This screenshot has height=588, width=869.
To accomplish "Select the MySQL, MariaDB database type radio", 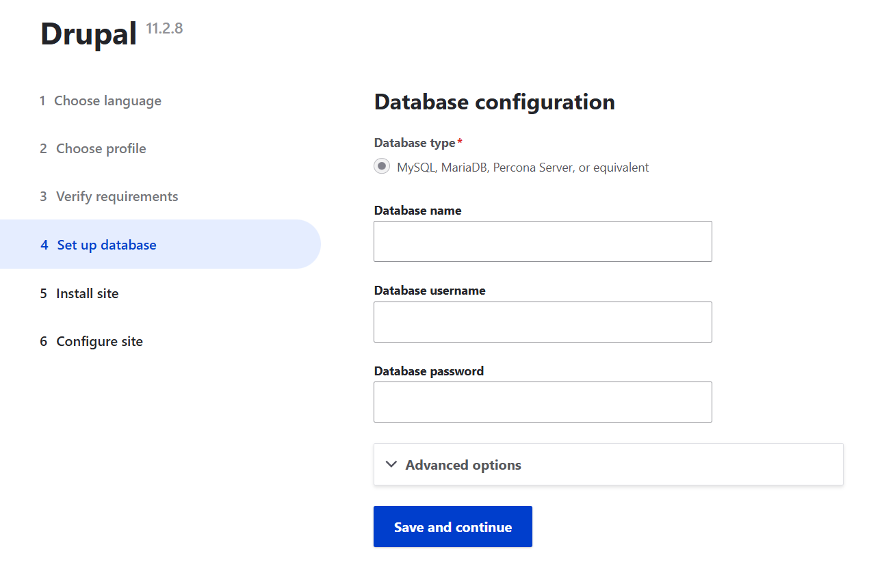I will coord(382,166).
